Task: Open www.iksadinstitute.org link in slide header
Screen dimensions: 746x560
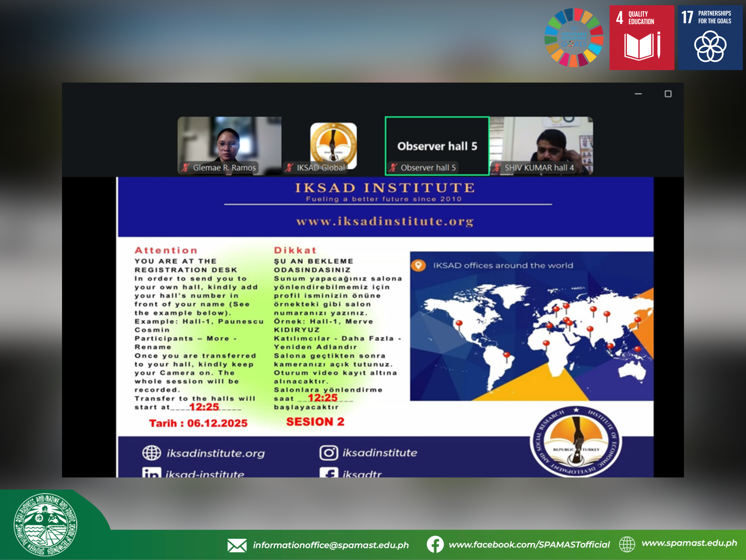Action: click(x=385, y=221)
